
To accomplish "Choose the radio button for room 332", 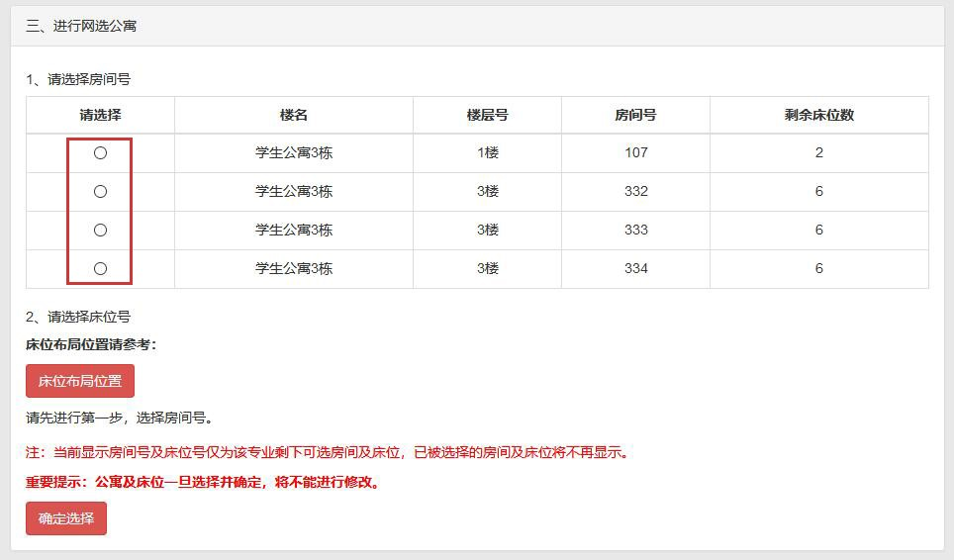I will click(100, 191).
